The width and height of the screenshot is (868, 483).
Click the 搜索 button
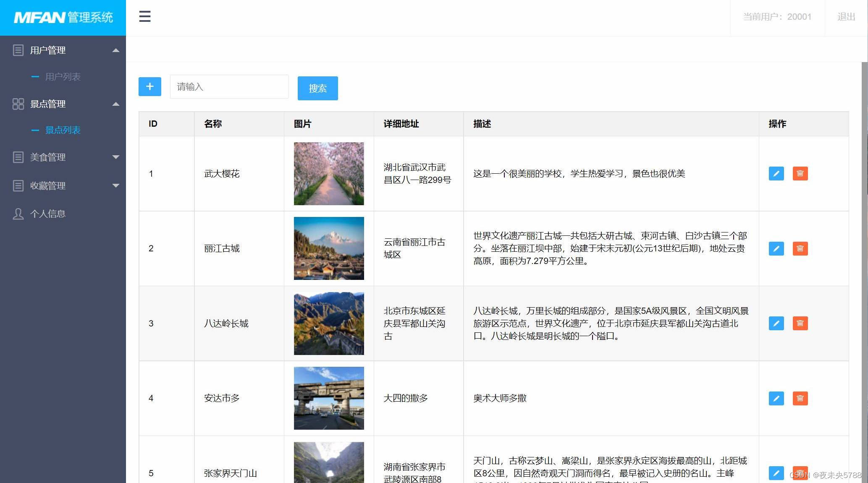[x=317, y=89]
